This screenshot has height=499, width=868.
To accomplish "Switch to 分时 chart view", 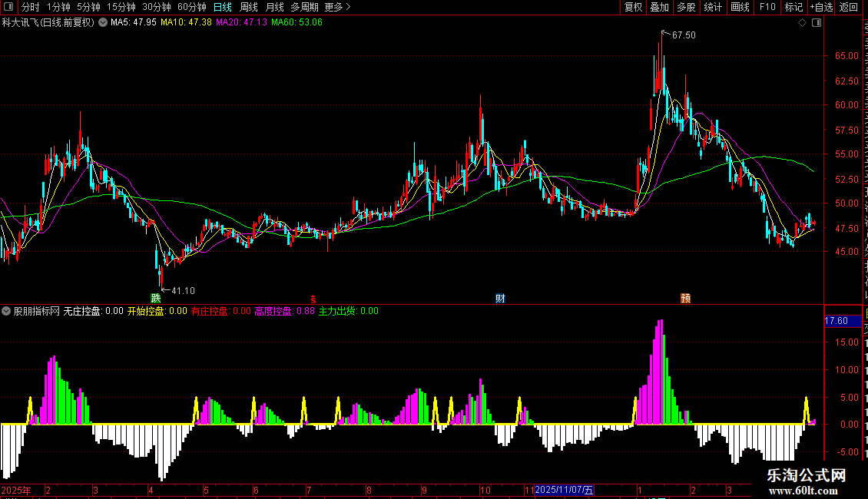I will [31, 7].
